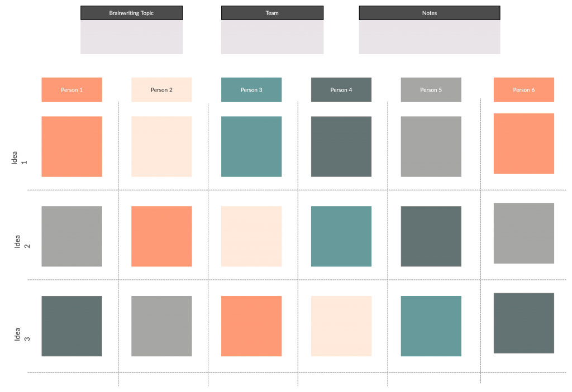Screen dimensions: 572x392
Task: Select the empty box below Team
Action: [x=272, y=37]
